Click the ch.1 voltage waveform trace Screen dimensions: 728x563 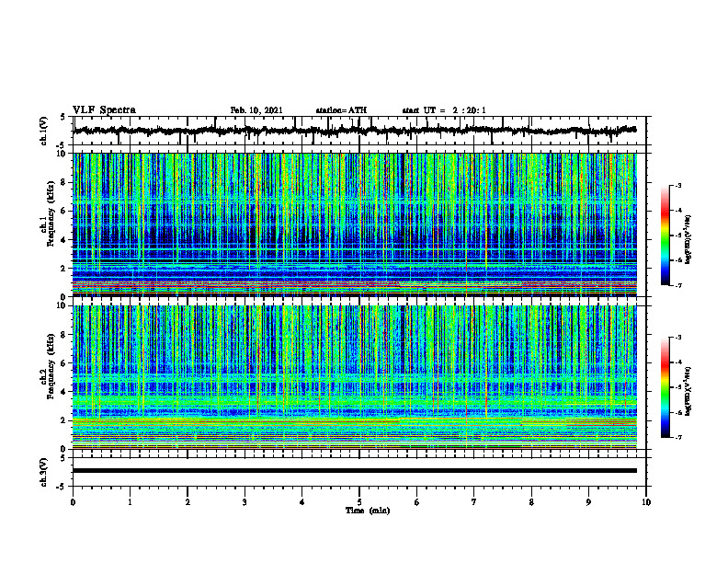tap(355, 131)
